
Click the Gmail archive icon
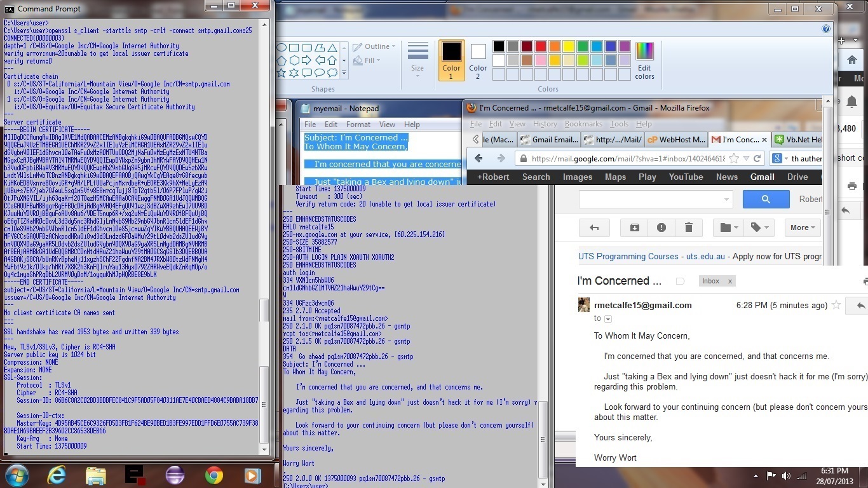click(x=634, y=227)
